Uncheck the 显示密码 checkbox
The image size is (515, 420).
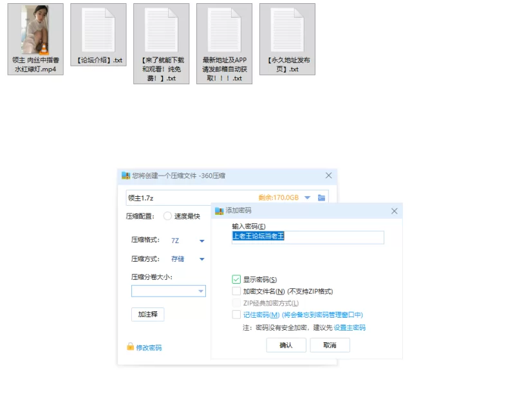pos(236,280)
